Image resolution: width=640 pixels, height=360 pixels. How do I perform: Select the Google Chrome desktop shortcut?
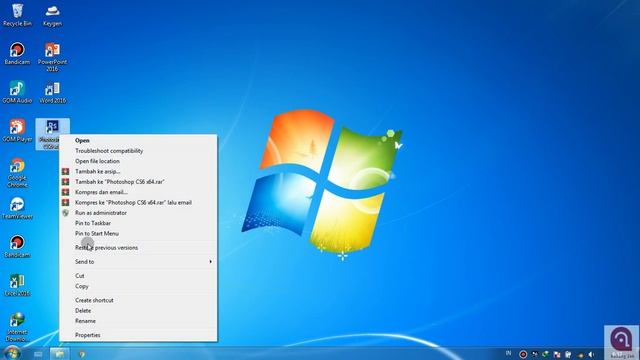point(17,172)
